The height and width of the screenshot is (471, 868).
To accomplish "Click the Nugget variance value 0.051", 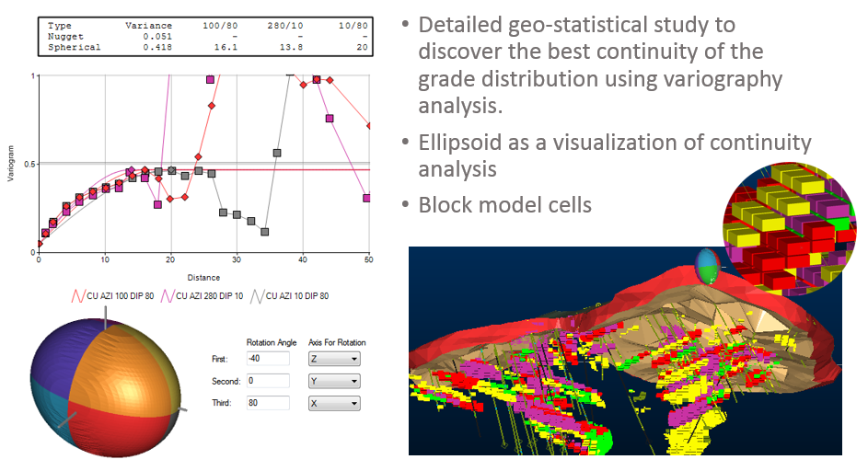I will coord(157,37).
